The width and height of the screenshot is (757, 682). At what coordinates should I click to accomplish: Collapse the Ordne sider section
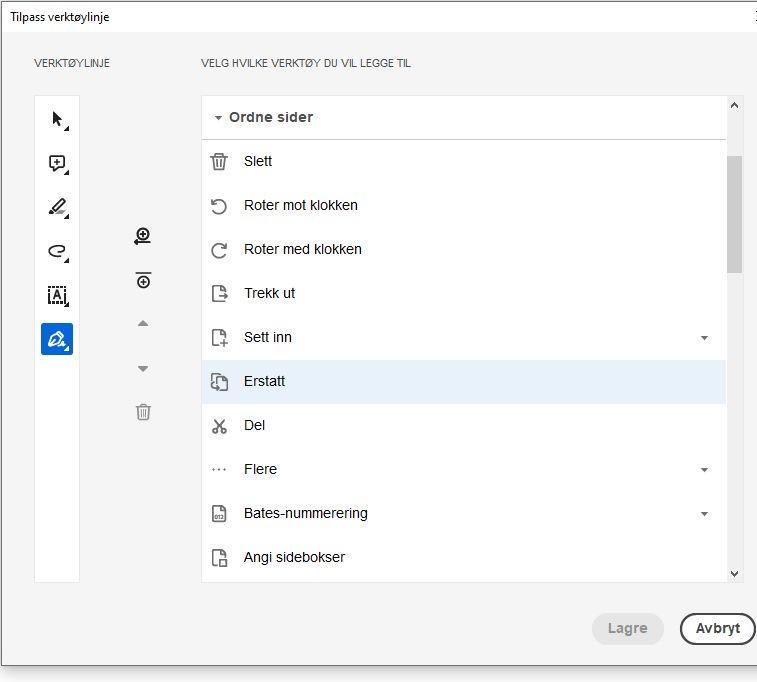[218, 118]
